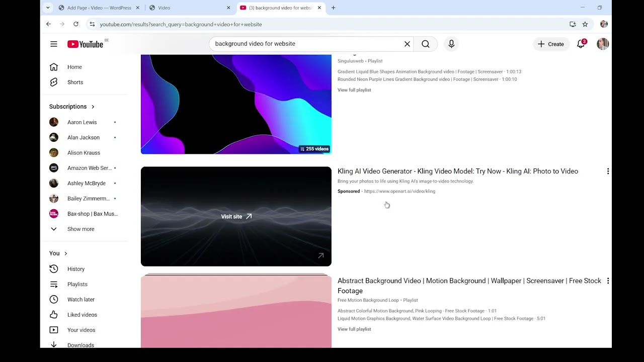Screen dimensions: 644x362
Task: Click the install app icon in address bar
Action: [x=573, y=24]
